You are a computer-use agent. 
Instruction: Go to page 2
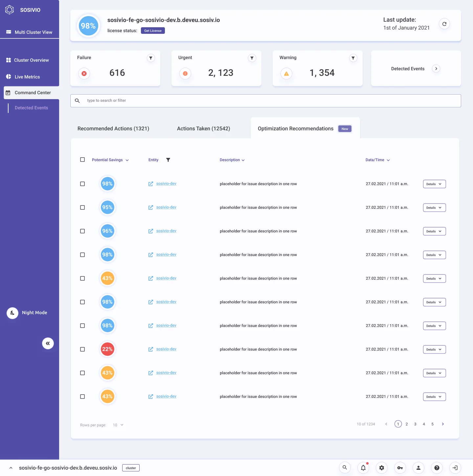(x=407, y=424)
